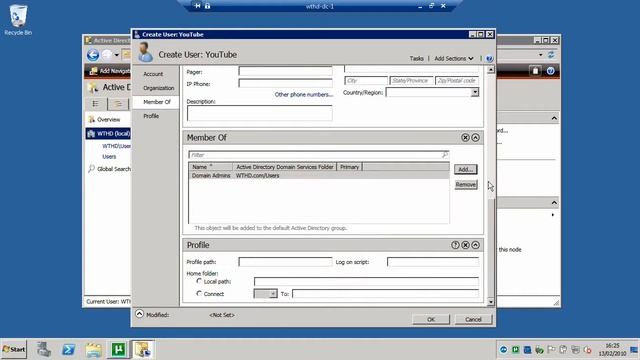
Task: Click the help icon beside Add Sections
Action: tap(489, 58)
